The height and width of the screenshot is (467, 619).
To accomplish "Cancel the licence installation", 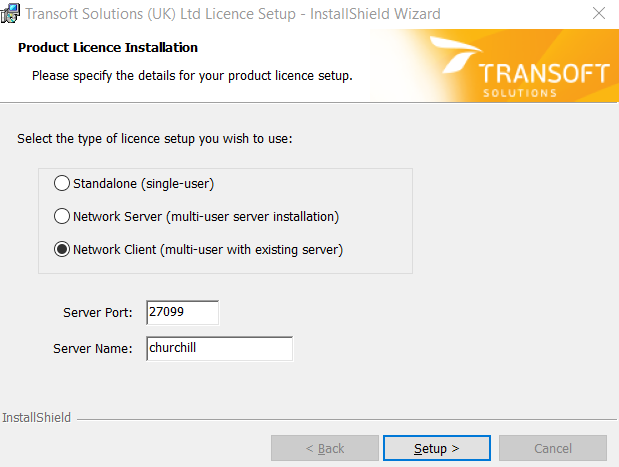I will point(553,448).
